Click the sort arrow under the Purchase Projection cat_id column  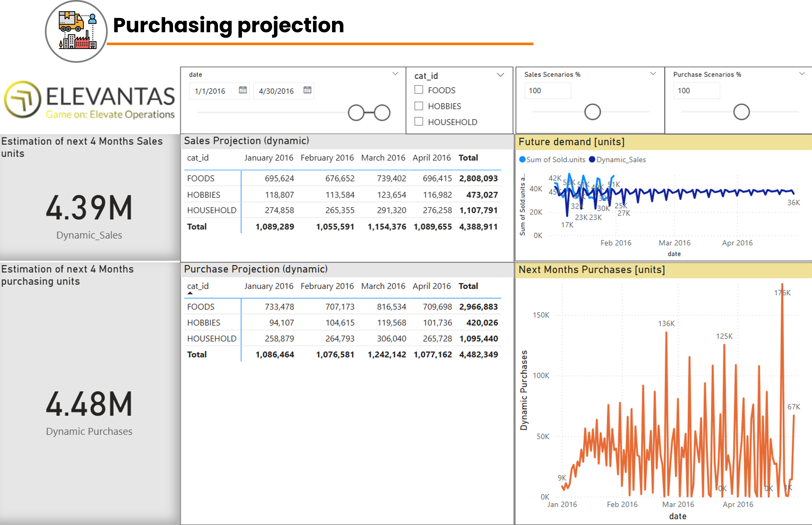pyautogui.click(x=190, y=293)
